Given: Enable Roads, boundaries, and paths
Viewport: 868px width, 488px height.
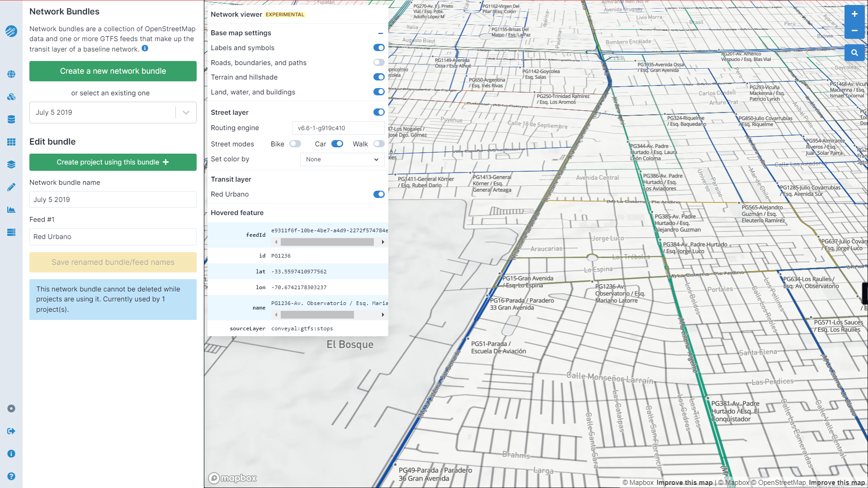Looking at the screenshot, I should [x=379, y=62].
